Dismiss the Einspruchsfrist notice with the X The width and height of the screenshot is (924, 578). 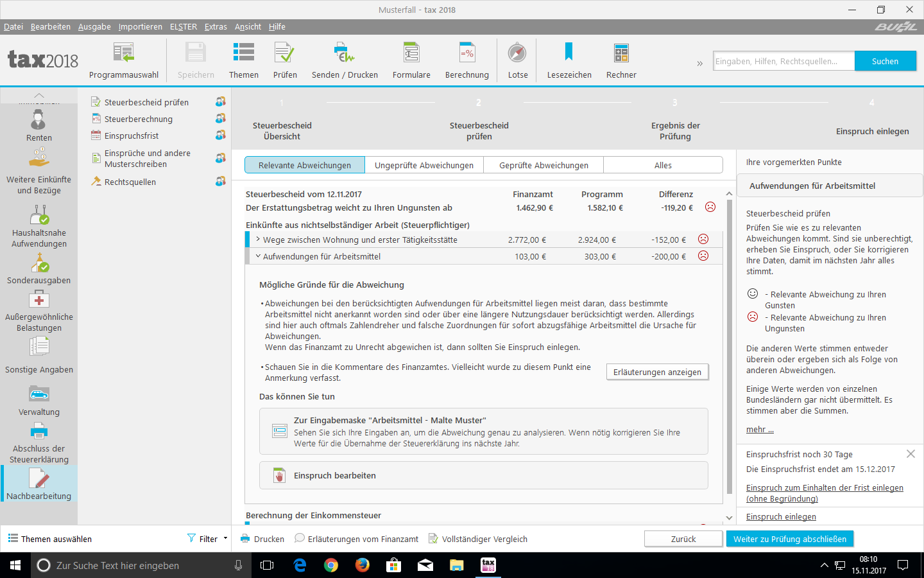pos(911,454)
